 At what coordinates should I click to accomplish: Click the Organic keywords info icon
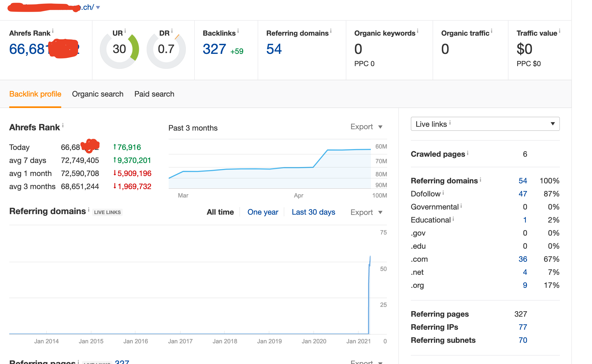point(418,31)
